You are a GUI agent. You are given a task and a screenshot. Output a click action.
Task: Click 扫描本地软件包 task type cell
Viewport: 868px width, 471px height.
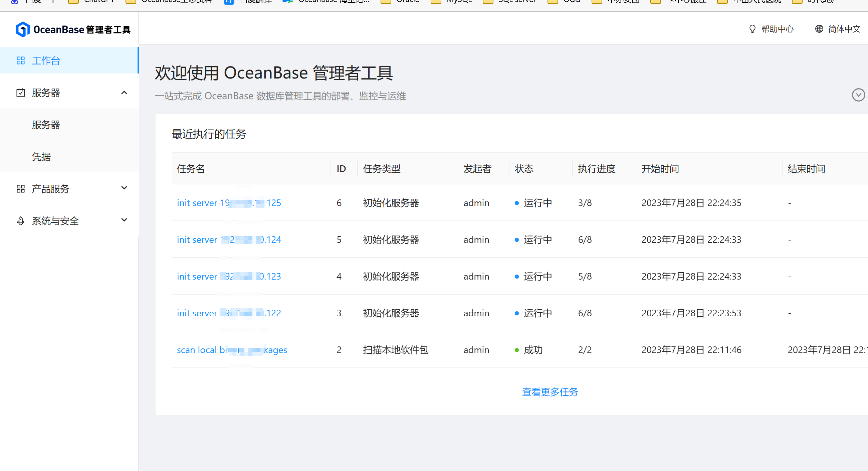pos(396,350)
